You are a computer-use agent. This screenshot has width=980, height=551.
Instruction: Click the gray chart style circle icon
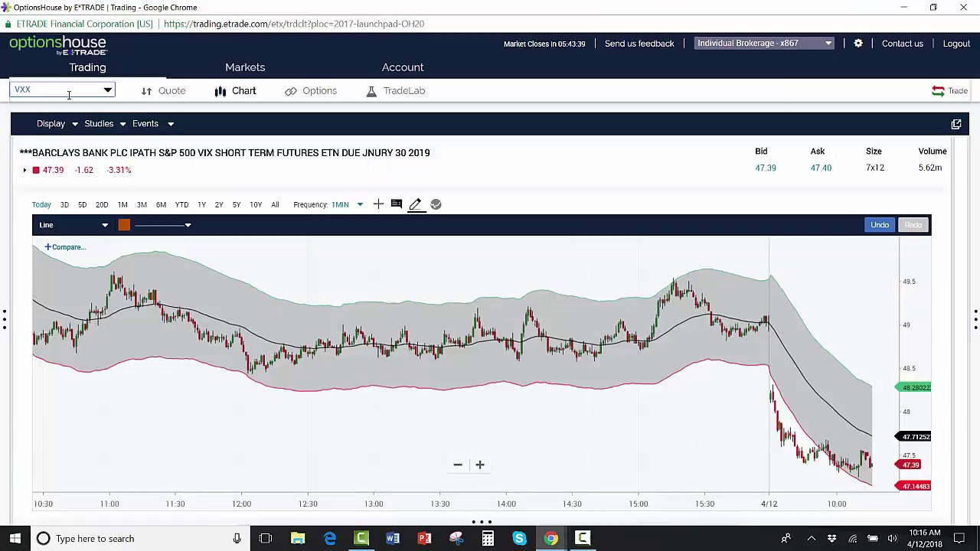[x=436, y=204]
